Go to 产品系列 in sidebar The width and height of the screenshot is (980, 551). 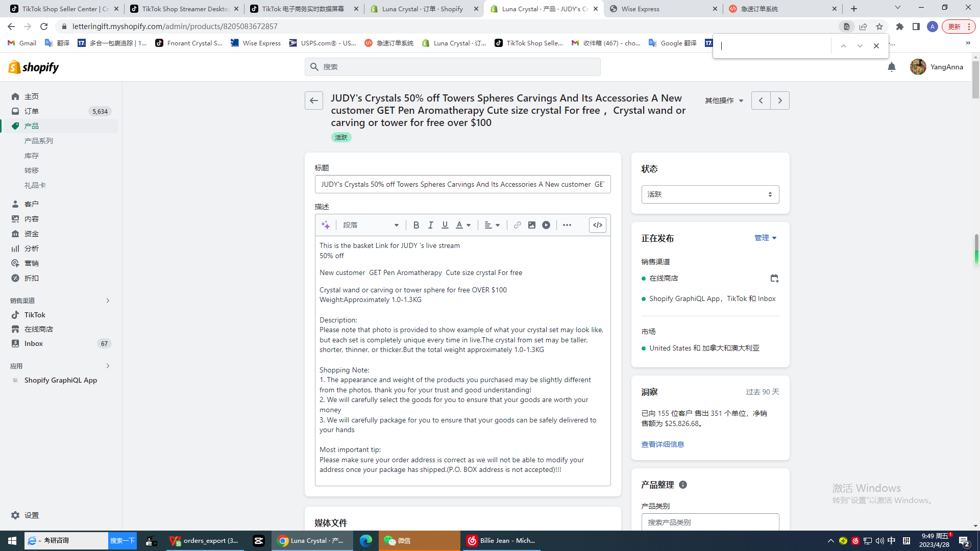pos(39,141)
